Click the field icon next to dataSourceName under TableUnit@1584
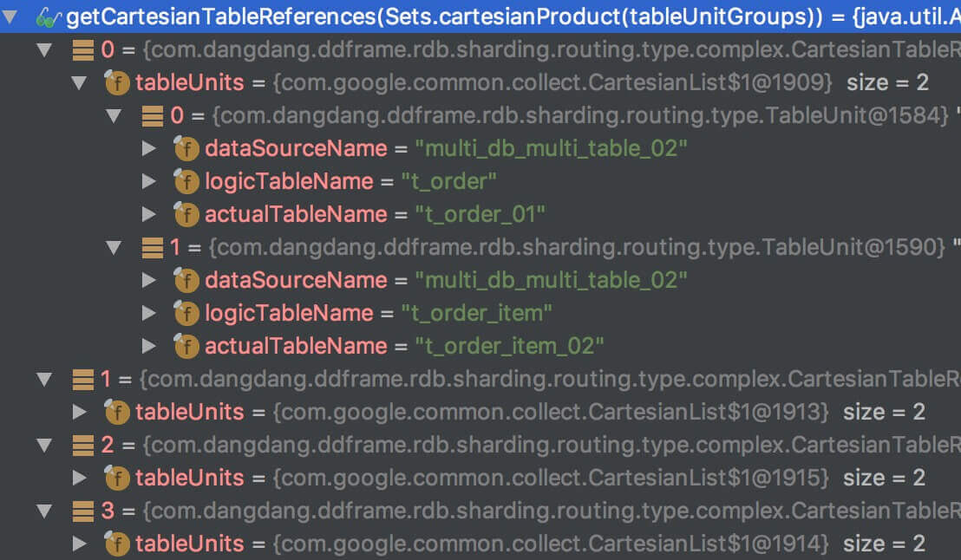 (186, 148)
